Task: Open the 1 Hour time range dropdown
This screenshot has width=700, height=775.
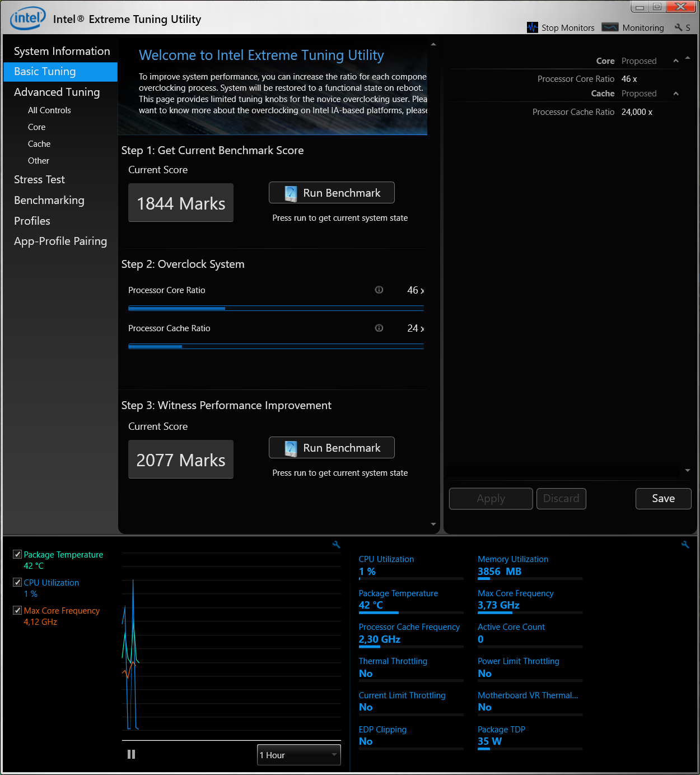Action: pos(299,755)
